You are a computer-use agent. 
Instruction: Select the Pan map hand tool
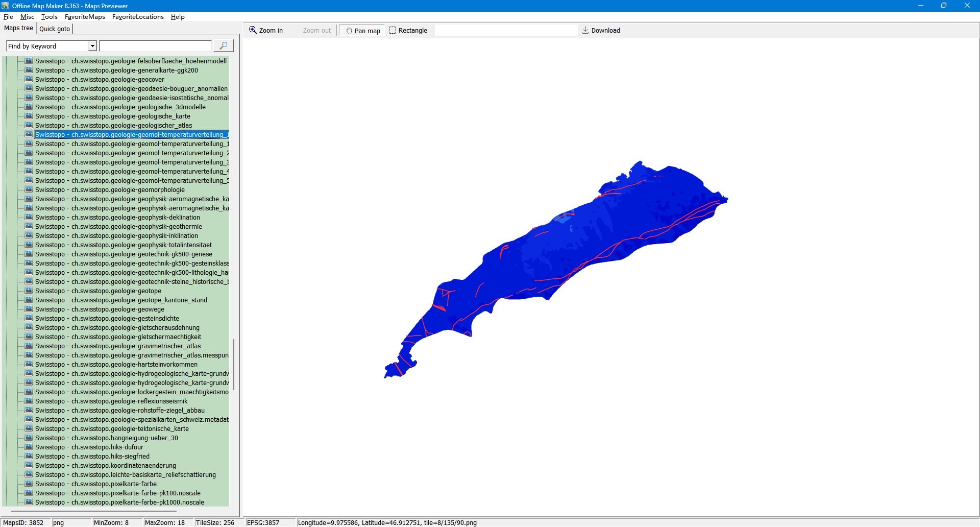[363, 31]
